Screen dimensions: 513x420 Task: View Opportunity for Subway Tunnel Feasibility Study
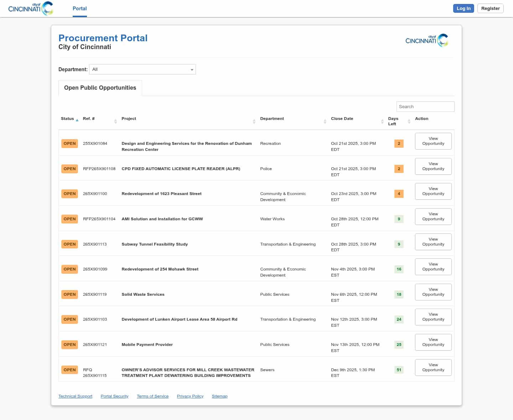[433, 242]
